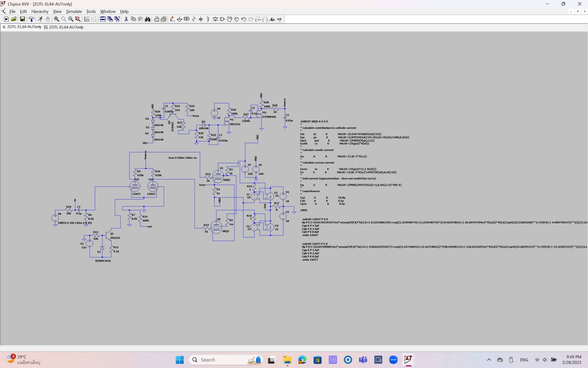Click the IRFL014 MOSFET label
This screenshot has height=368, width=588.
coord(235,124)
